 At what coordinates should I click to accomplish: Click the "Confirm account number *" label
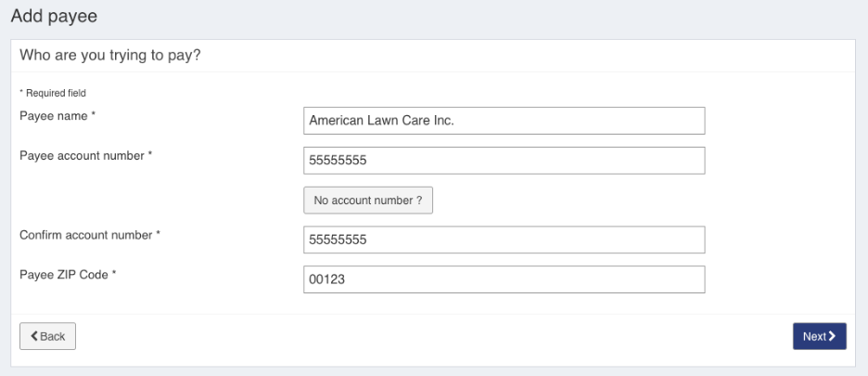pyautogui.click(x=90, y=235)
